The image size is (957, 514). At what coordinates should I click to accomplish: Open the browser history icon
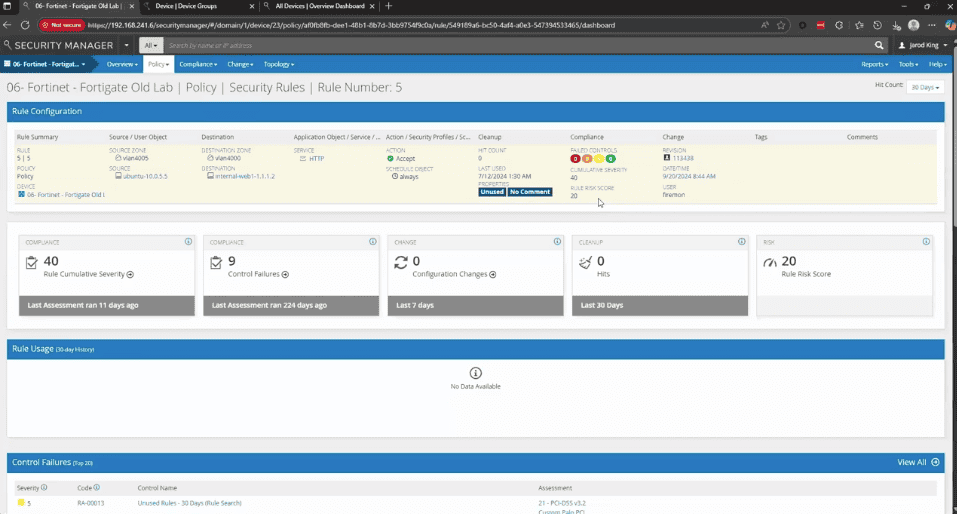[x=877, y=25]
